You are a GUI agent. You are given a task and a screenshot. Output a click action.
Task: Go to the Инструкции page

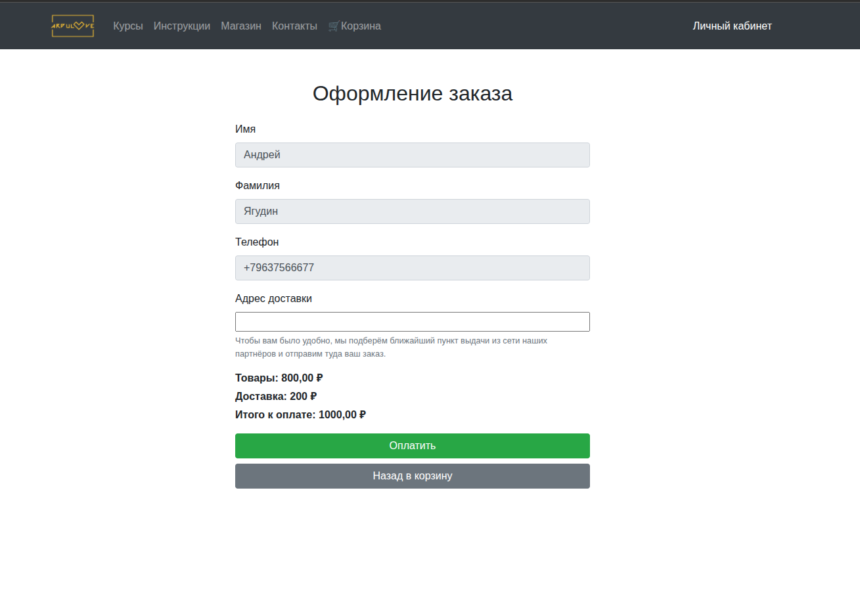point(182,26)
